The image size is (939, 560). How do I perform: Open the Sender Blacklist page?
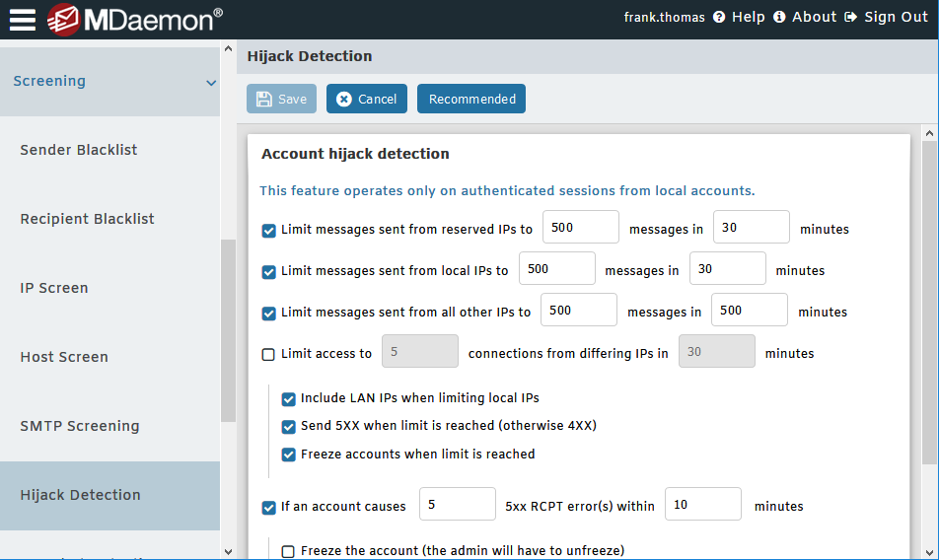pyautogui.click(x=79, y=150)
